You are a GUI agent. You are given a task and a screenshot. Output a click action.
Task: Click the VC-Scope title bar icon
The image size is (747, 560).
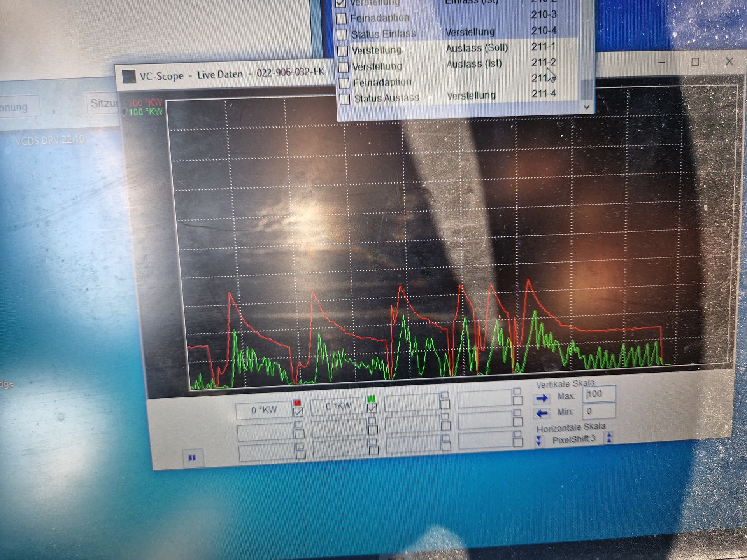pos(128,77)
